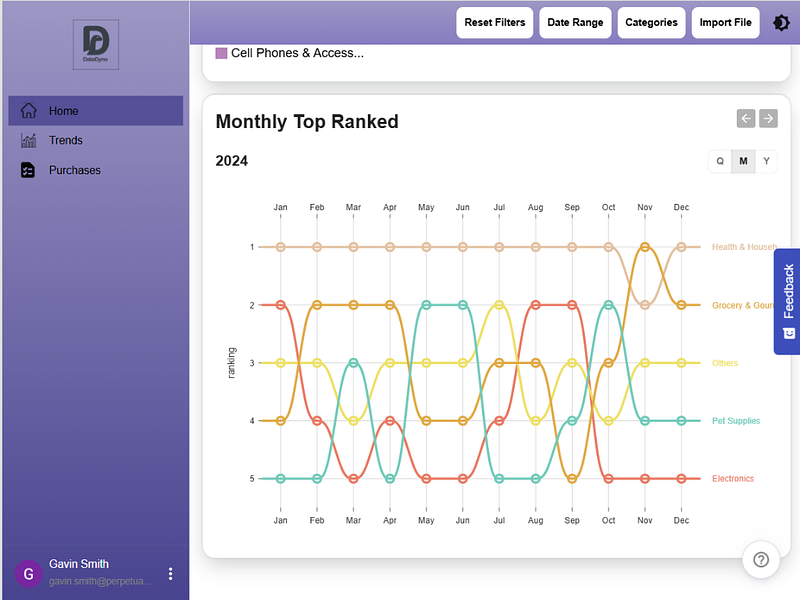This screenshot has height=600, width=800.
Task: Click Others rank 2 point in Jul
Action: coord(499,305)
